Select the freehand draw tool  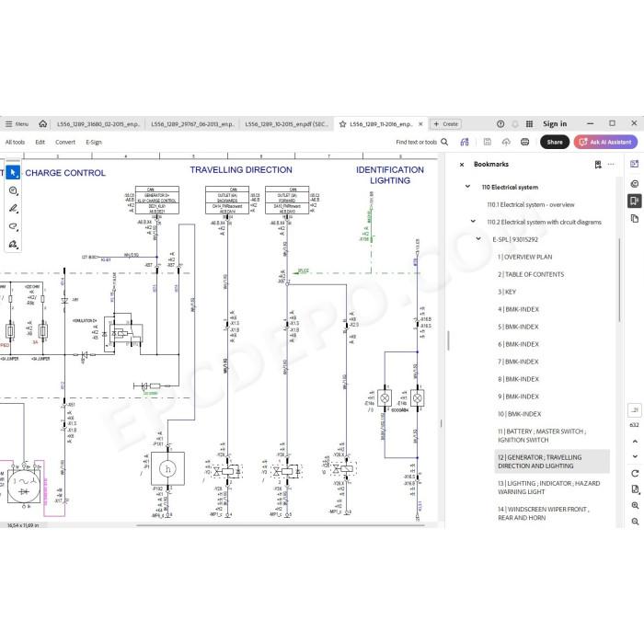tap(13, 226)
